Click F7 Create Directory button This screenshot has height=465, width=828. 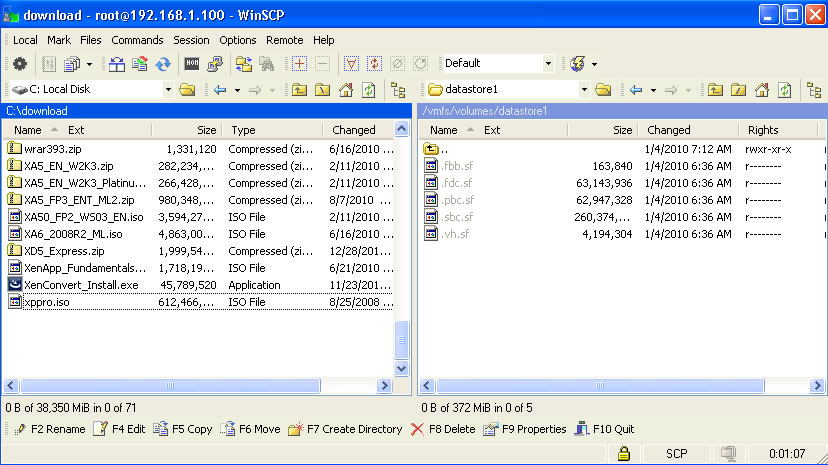pos(345,429)
